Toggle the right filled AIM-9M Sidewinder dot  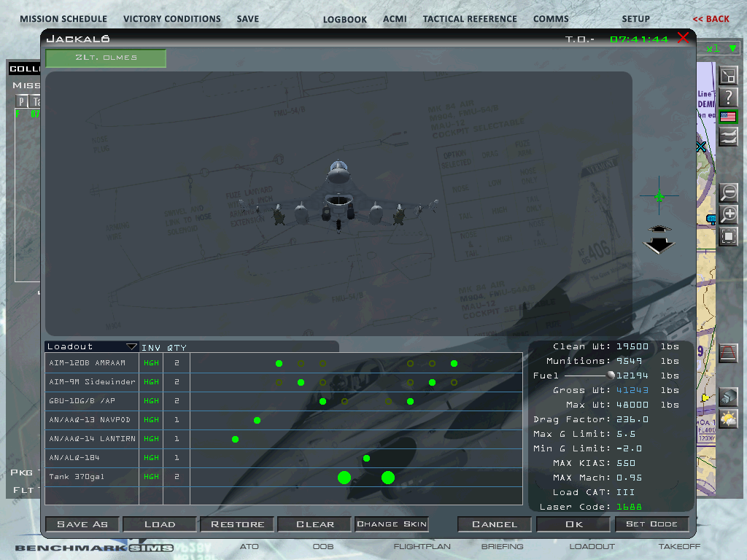point(432,382)
